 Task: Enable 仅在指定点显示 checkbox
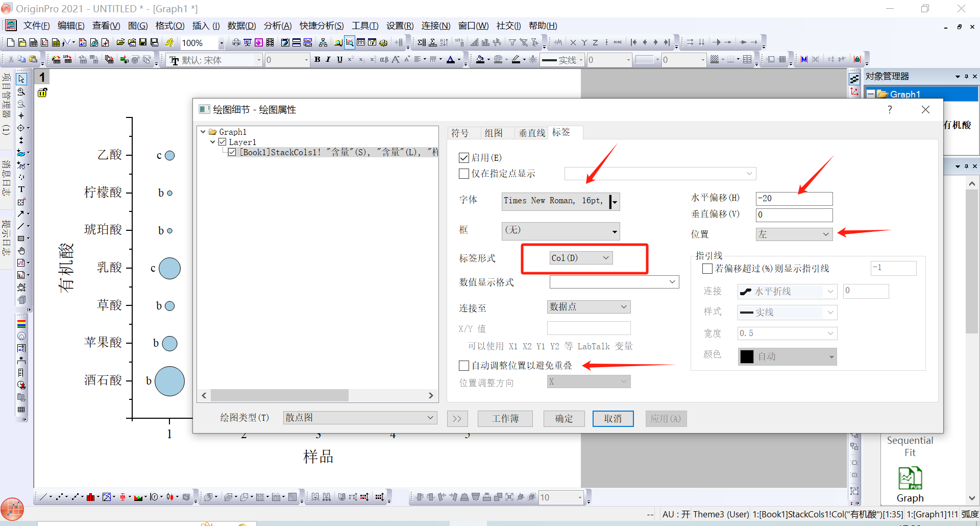point(464,174)
